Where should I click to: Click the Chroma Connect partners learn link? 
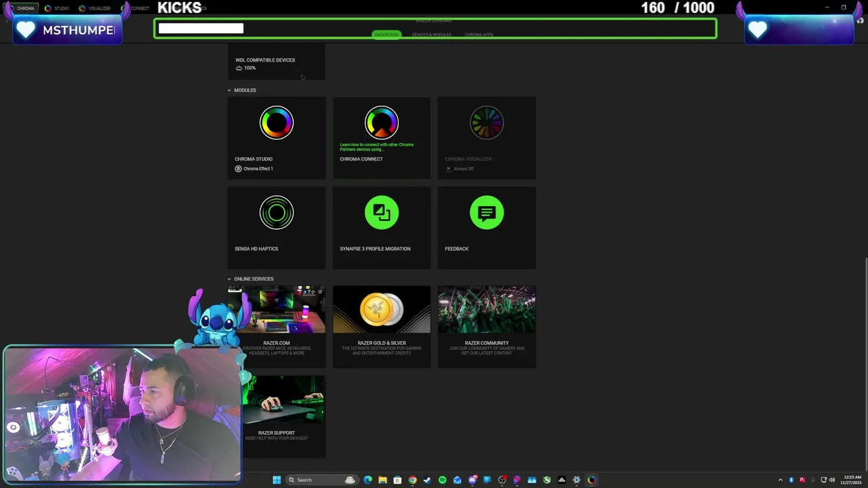coord(376,147)
